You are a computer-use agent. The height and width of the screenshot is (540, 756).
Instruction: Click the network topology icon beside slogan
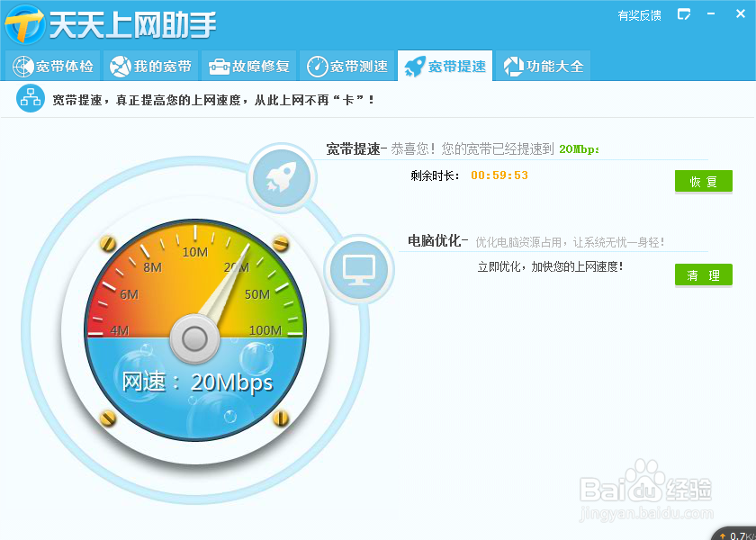[31, 98]
